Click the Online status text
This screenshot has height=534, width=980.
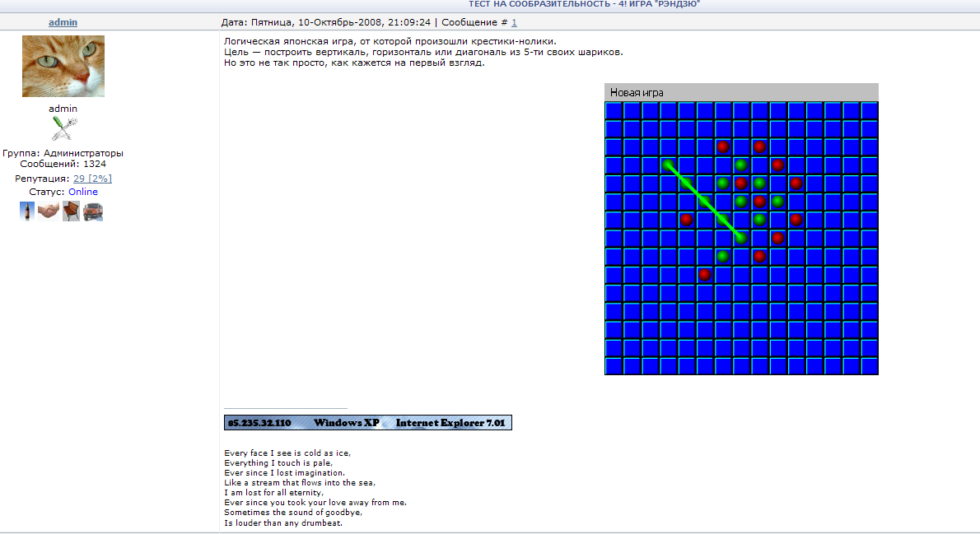83,192
